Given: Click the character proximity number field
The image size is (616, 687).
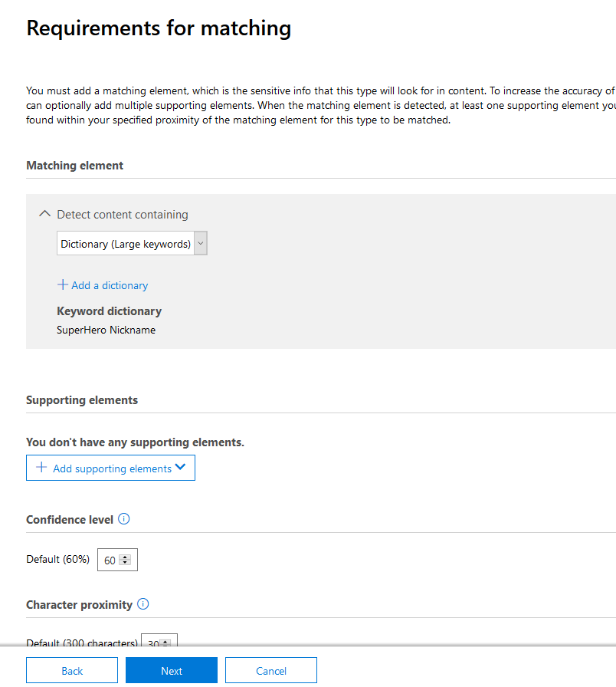Looking at the screenshot, I should pos(152,643).
